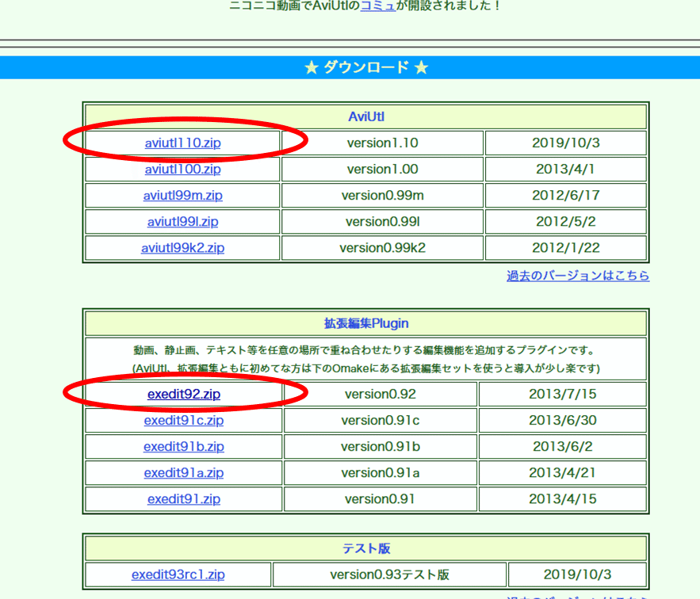Download exedit92.zip

(x=184, y=394)
